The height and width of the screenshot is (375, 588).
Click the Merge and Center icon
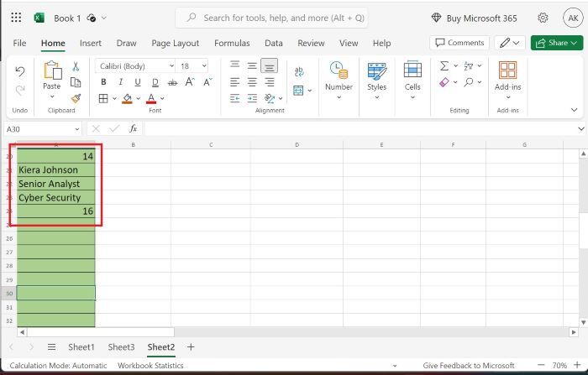(298, 91)
